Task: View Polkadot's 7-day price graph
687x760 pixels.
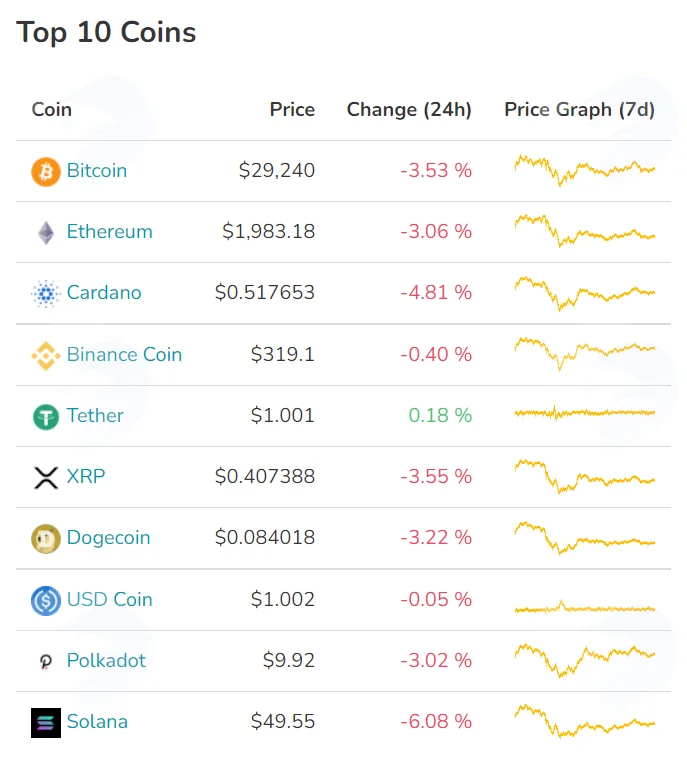Action: (585, 660)
